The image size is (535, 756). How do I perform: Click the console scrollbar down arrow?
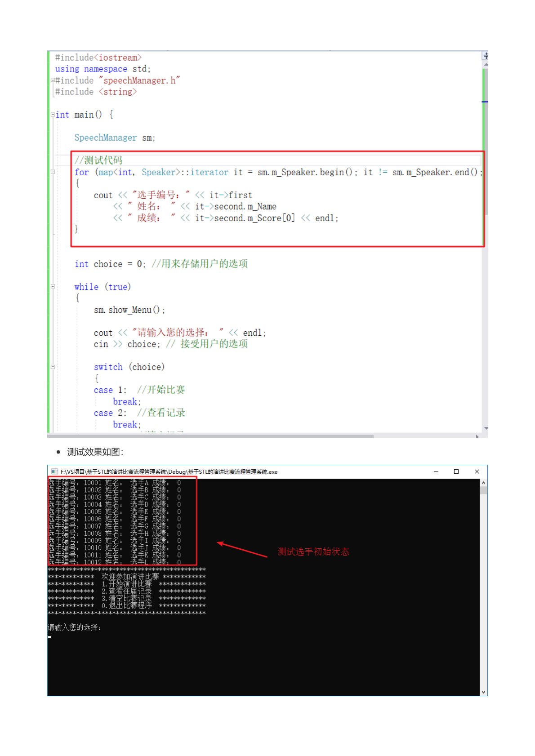tap(483, 692)
